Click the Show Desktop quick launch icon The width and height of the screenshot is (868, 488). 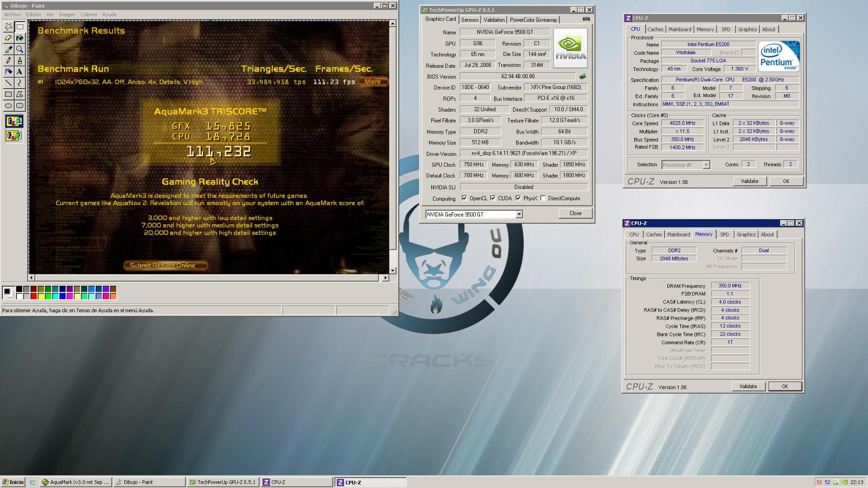click(33, 482)
